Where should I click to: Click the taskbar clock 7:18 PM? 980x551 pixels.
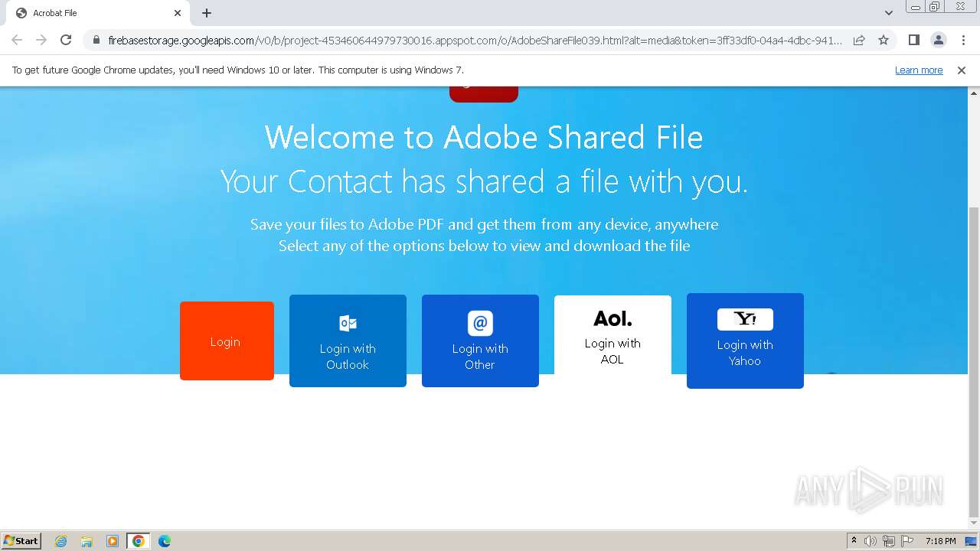click(940, 541)
